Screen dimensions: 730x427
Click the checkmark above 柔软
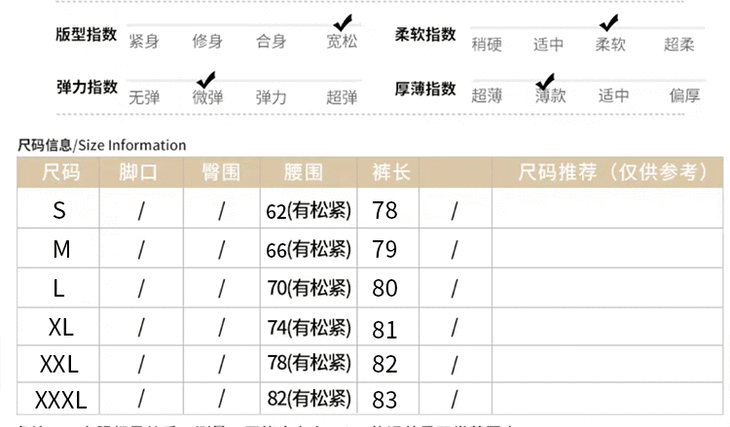coord(608,22)
